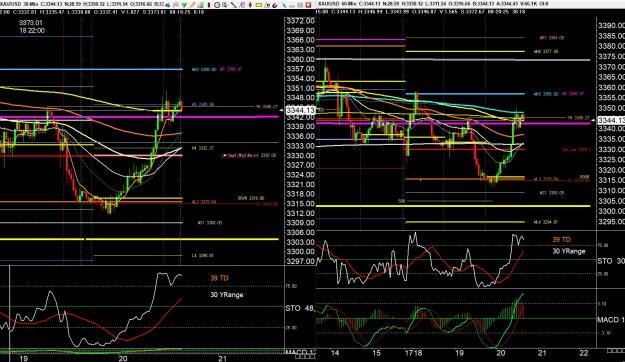Click the MACD label on right axis
Image resolution: width=625 pixels, height=362 pixels.
click(x=611, y=320)
